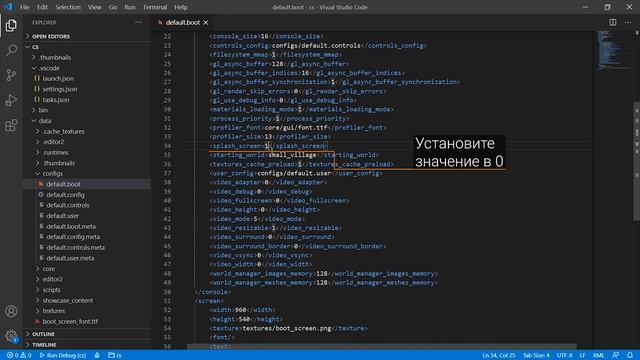640x360 pixels.
Task: Open the Search view icon
Action: 11,50
